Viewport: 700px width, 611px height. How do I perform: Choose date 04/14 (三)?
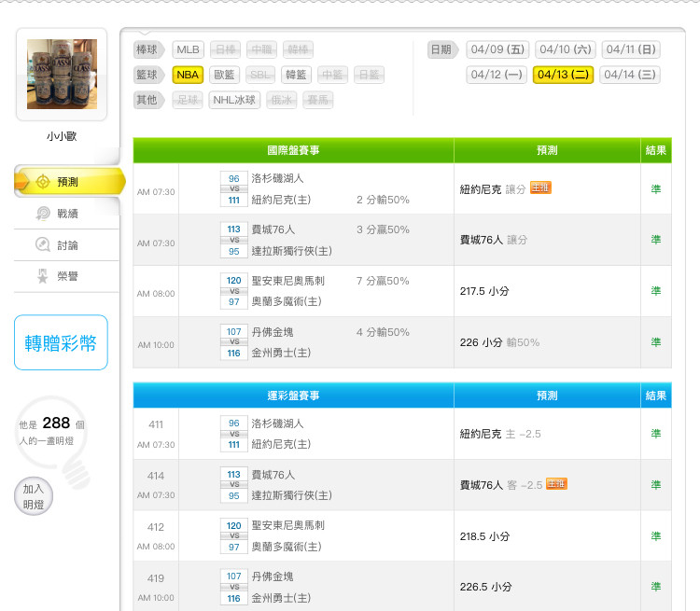coord(630,75)
